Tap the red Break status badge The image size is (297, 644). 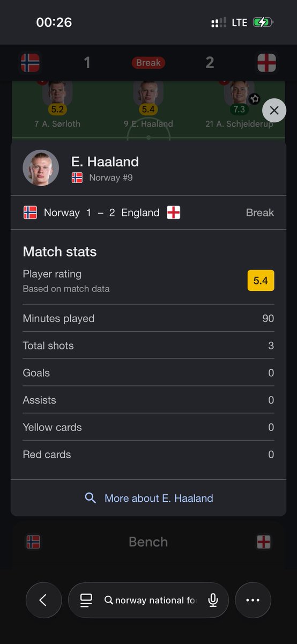tap(148, 63)
